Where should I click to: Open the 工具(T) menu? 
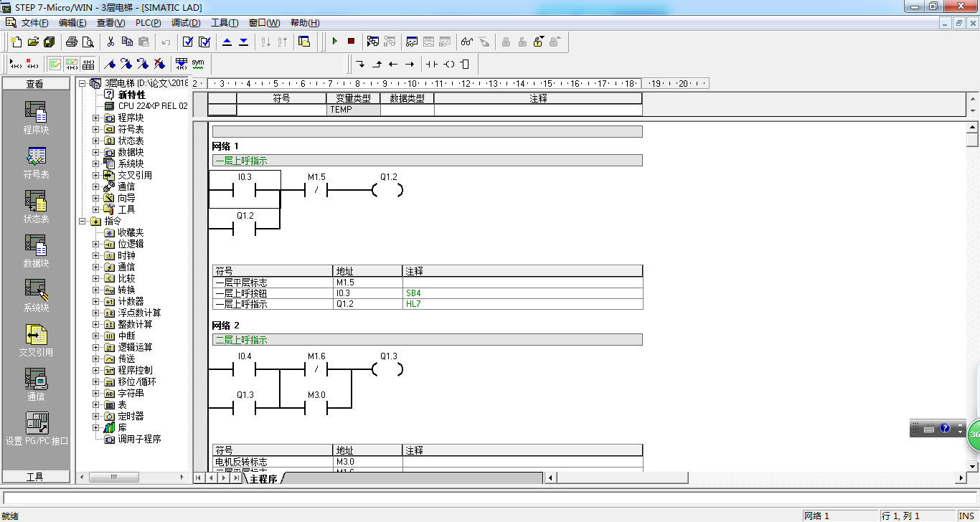pyautogui.click(x=225, y=23)
